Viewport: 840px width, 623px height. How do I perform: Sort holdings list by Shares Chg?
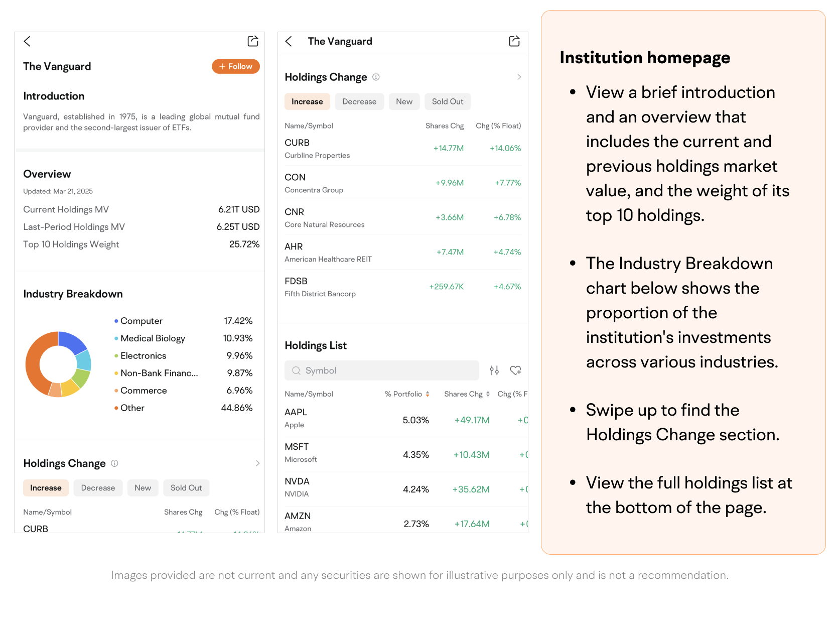point(467,394)
